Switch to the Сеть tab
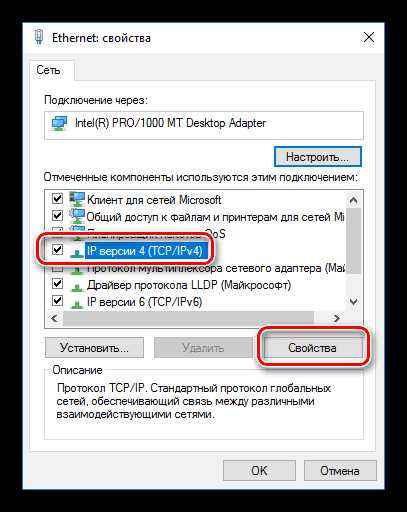Image resolution: width=407 pixels, height=512 pixels. coord(49,70)
